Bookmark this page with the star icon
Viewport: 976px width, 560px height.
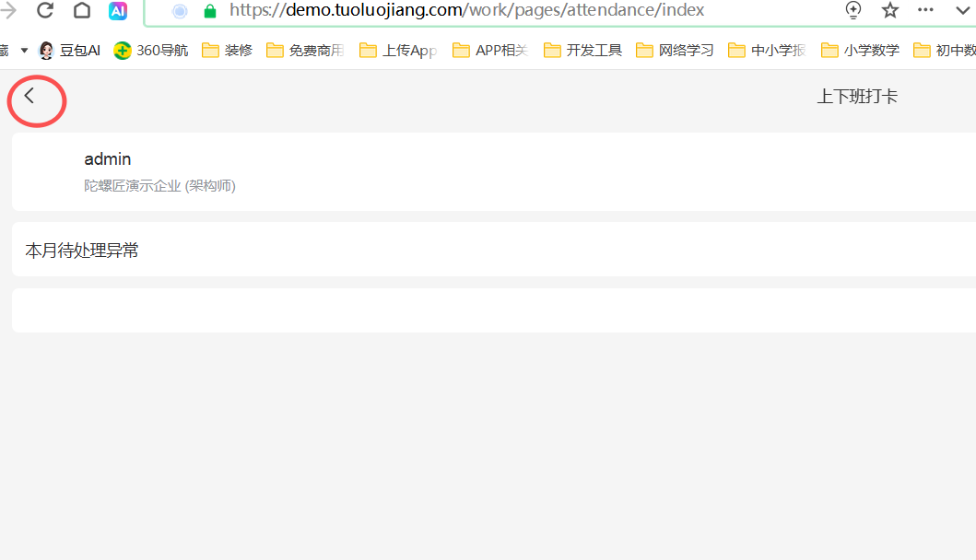pyautogui.click(x=889, y=11)
